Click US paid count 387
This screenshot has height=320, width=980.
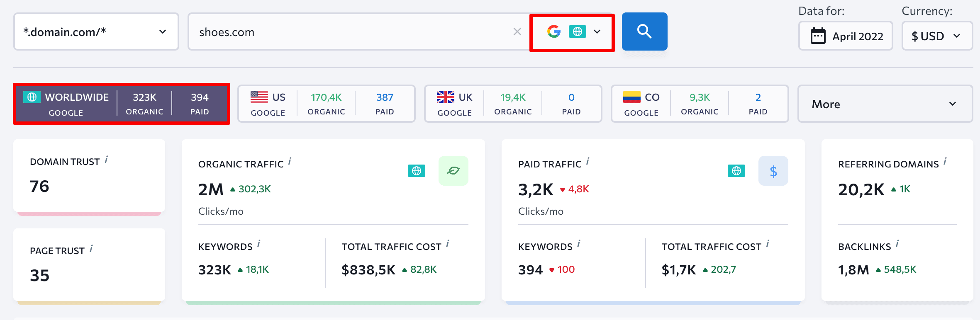[x=385, y=97]
